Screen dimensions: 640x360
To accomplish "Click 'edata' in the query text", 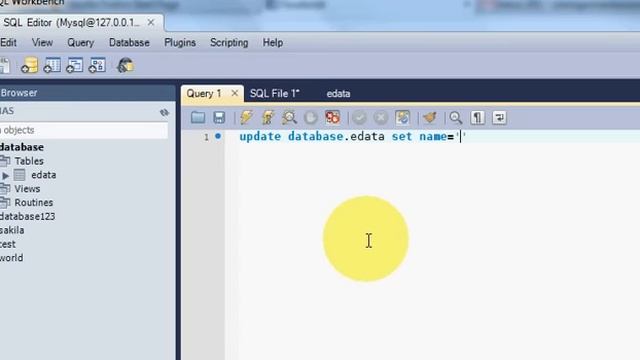I will [367, 136].
